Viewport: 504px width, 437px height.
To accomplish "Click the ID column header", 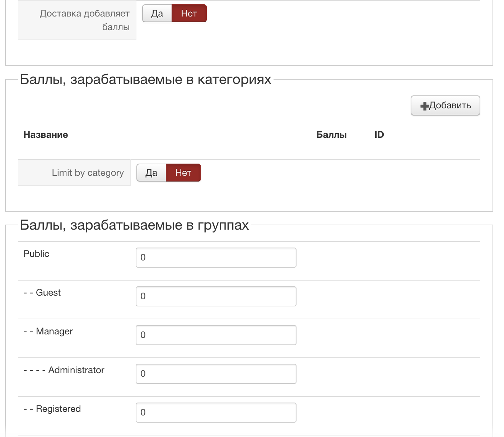I will pyautogui.click(x=379, y=135).
